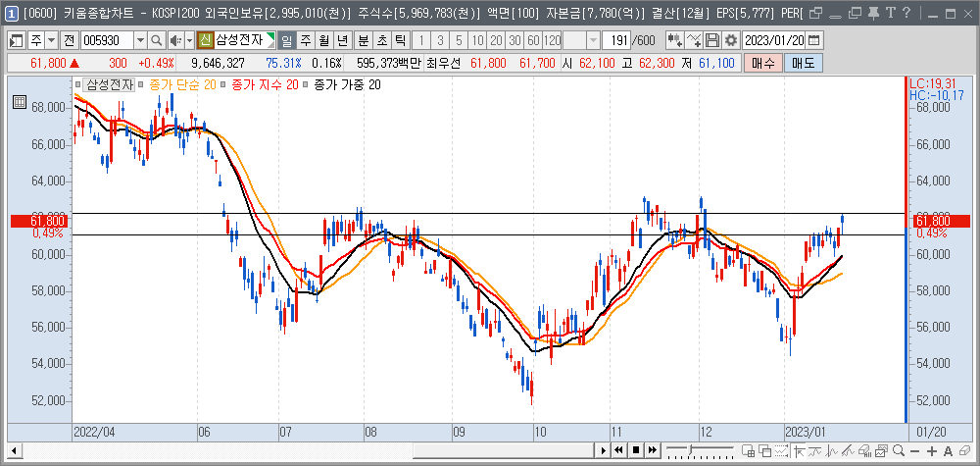Click the pin window icon in title bar
The height and width of the screenshot is (466, 980).
tap(874, 13)
